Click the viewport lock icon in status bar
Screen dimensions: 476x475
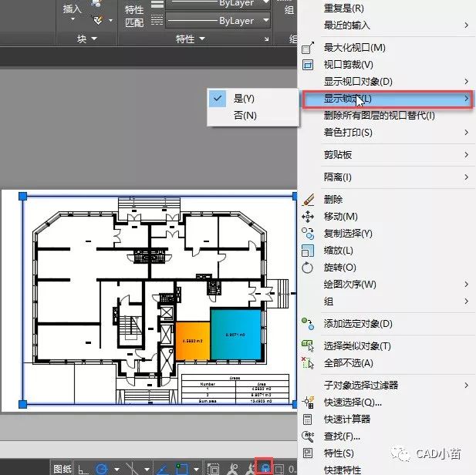[x=265, y=467]
